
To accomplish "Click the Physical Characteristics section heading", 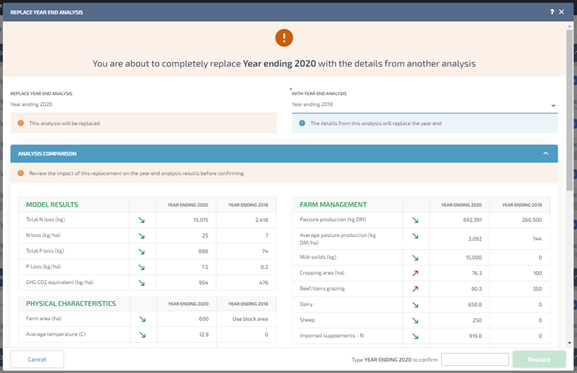I will (71, 303).
